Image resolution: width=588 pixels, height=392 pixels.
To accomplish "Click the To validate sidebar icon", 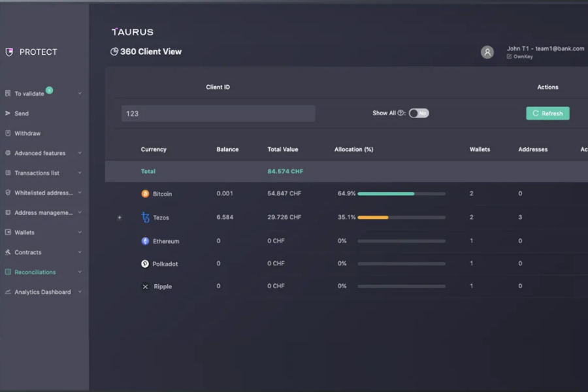I will click(x=8, y=93).
